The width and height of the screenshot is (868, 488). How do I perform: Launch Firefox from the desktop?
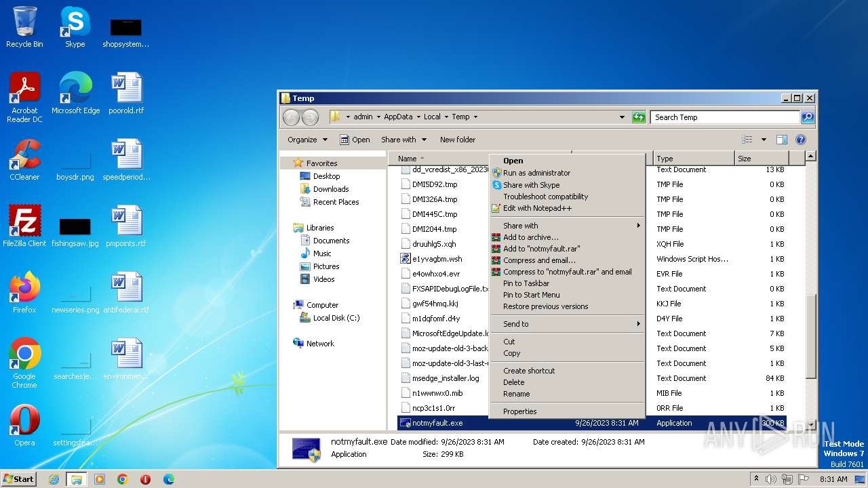[24, 292]
